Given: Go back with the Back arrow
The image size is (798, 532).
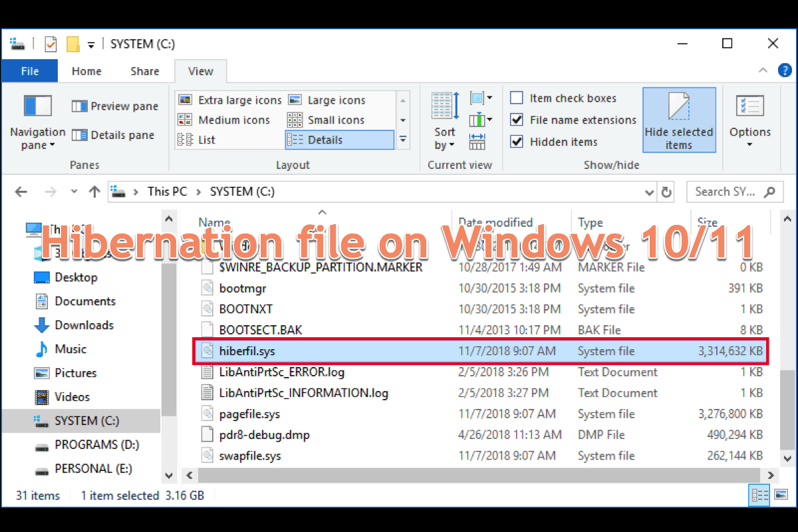Looking at the screenshot, I should [21, 192].
